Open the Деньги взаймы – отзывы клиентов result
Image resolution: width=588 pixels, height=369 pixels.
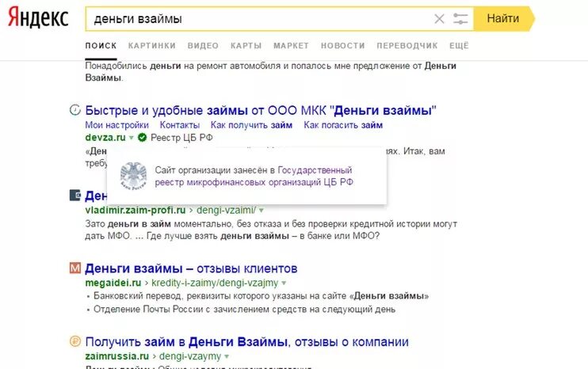tap(191, 268)
